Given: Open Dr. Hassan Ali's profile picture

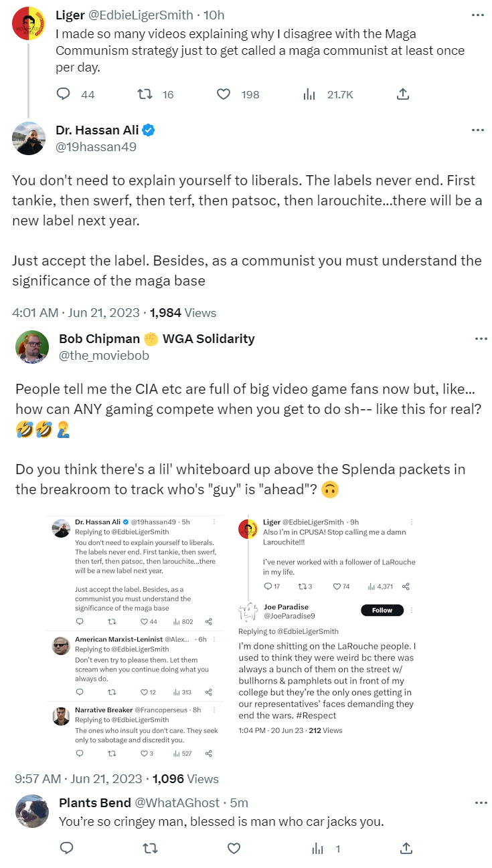Looking at the screenshot, I should 29,138.
